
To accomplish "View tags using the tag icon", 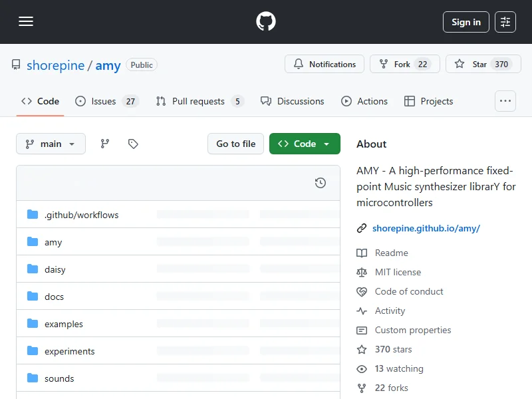I will click(x=133, y=144).
